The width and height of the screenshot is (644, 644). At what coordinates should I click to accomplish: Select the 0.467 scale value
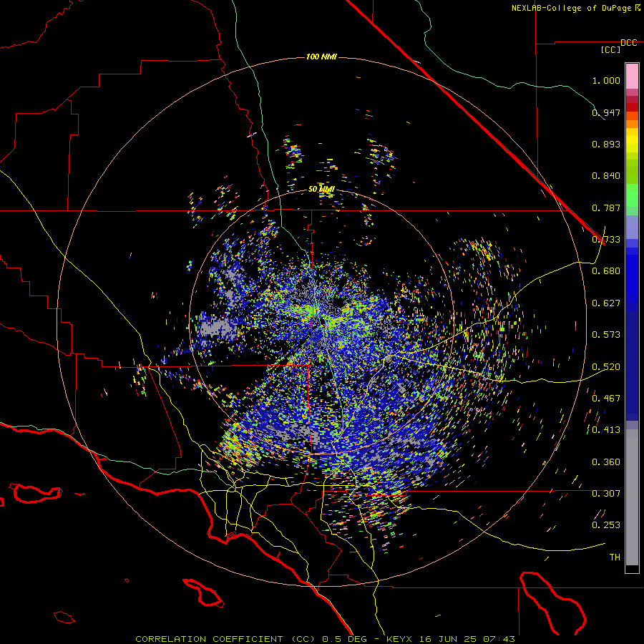[x=606, y=398]
